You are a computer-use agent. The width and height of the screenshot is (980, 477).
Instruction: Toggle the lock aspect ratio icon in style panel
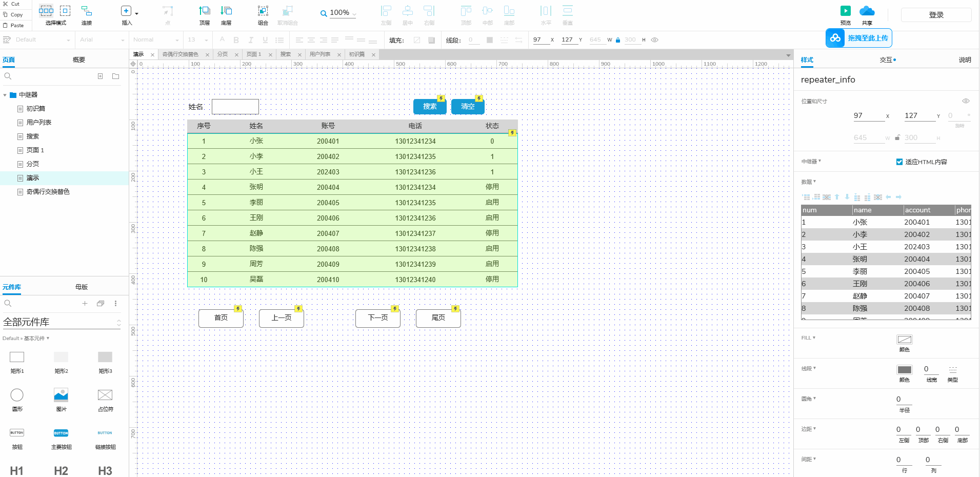[x=897, y=137]
